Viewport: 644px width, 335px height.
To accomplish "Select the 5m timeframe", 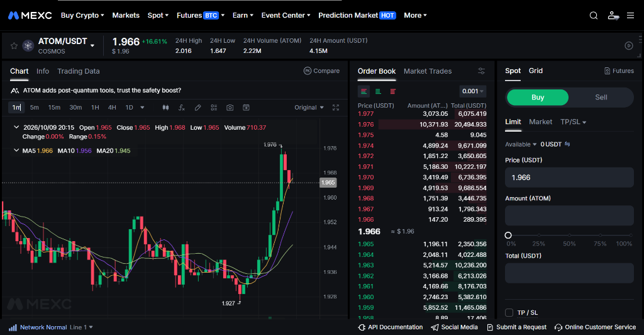I will (35, 108).
